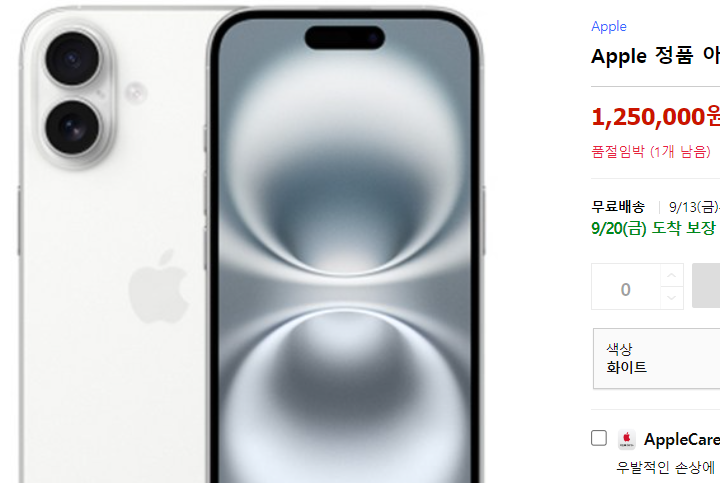This screenshot has height=483, width=720.
Task: Increase quantity with the up arrow
Action: (672, 275)
